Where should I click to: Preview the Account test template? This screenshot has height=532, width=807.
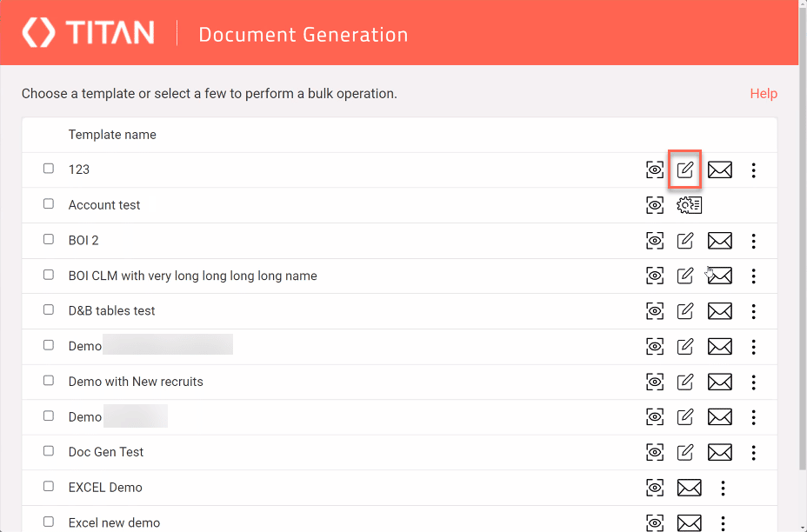[655, 205]
